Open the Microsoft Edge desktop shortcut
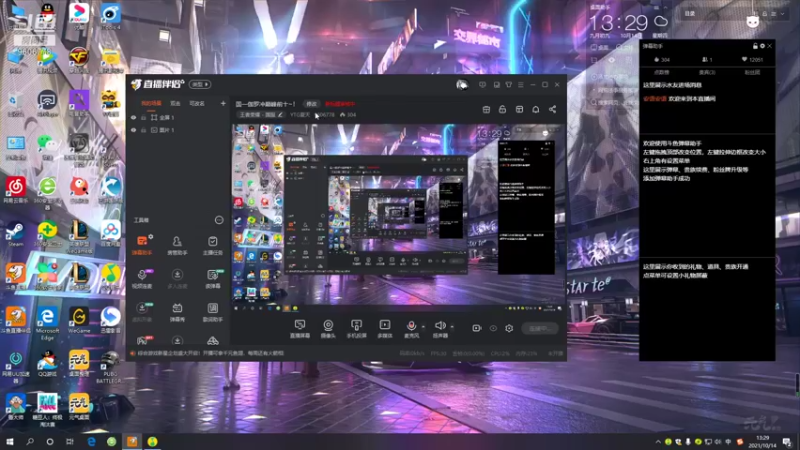 click(x=47, y=323)
